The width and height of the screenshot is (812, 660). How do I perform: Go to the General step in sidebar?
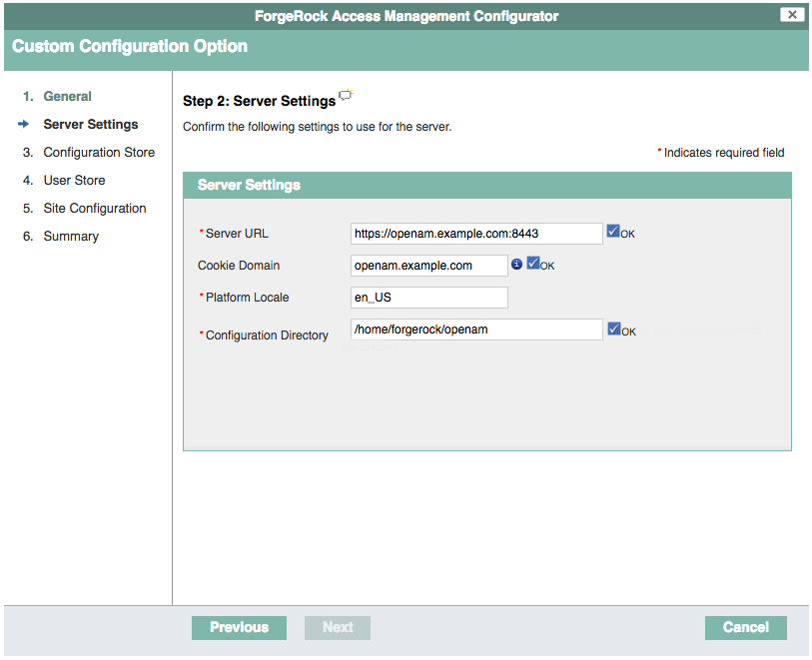(67, 96)
